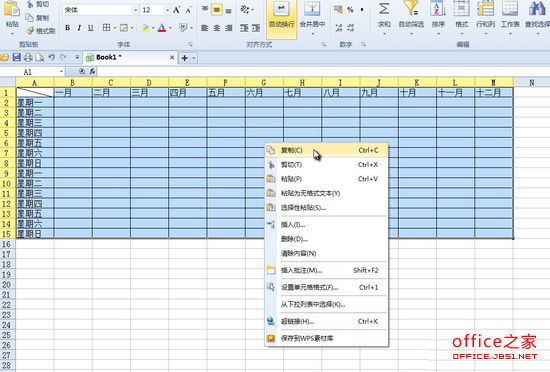Image resolution: width=550 pixels, height=372 pixels.
Task: Click the fill color bucket swatch
Action: pos(145,28)
